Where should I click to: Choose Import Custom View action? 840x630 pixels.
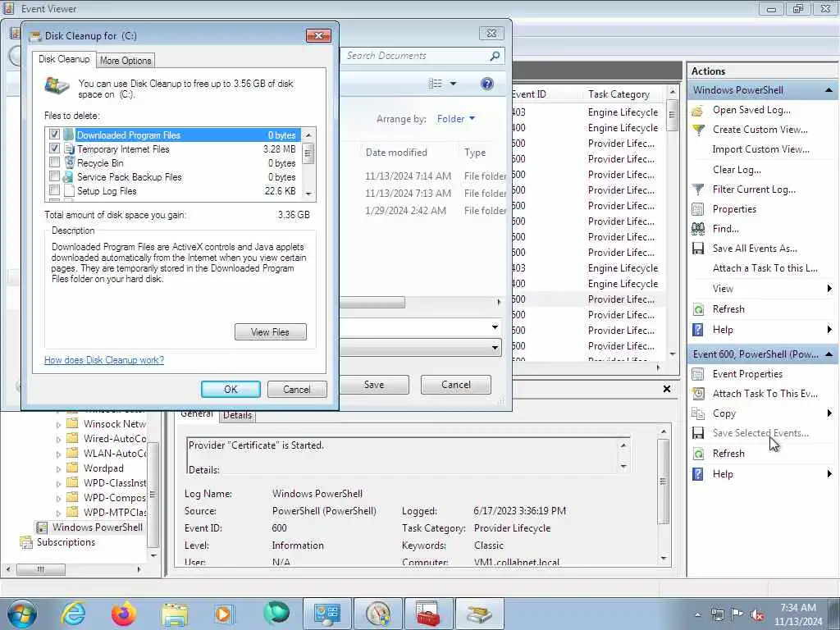click(760, 149)
